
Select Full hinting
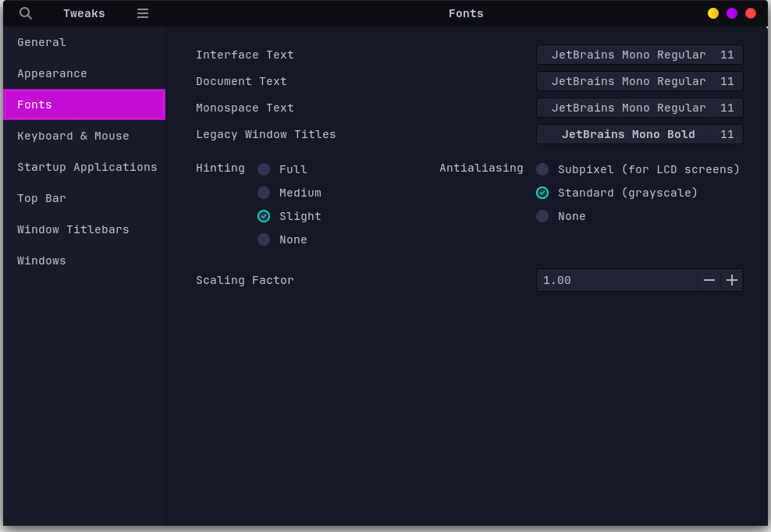264,169
